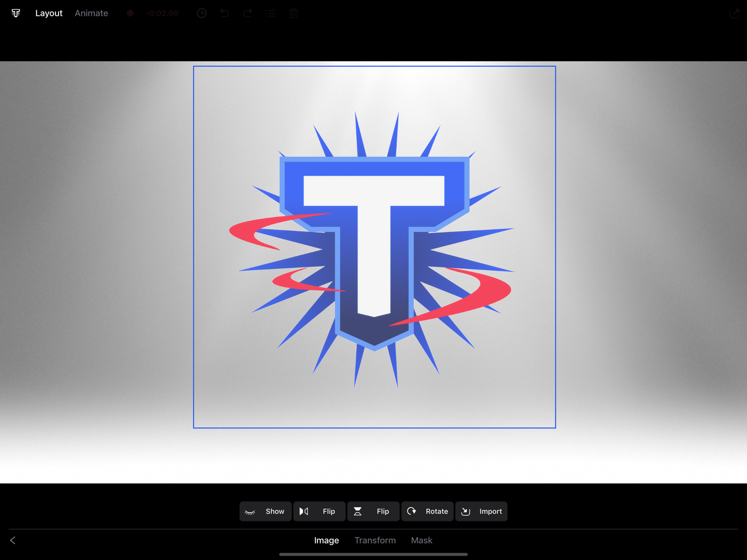Screen dimensions: 747x560
Task: Click the undo arrow icon
Action: pos(224,13)
